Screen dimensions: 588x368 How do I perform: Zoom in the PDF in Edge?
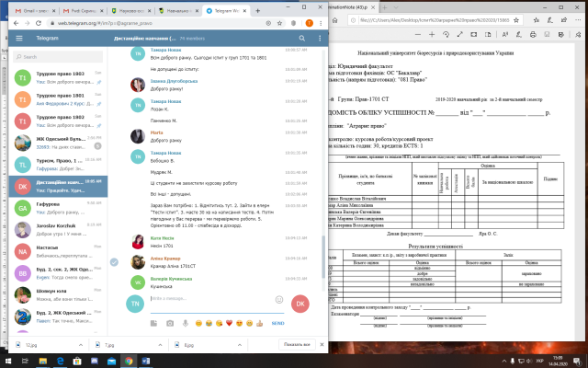tap(432, 34)
